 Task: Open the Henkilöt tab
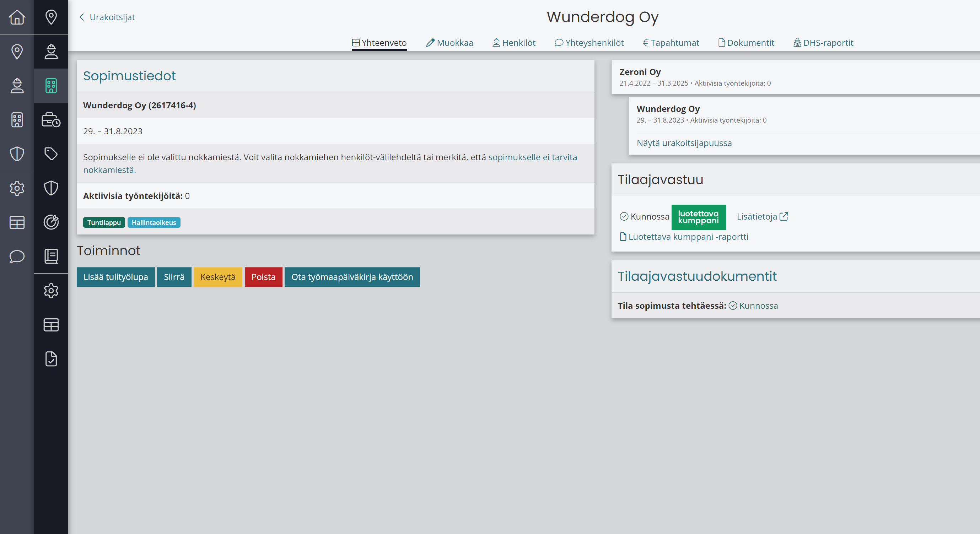pyautogui.click(x=514, y=43)
